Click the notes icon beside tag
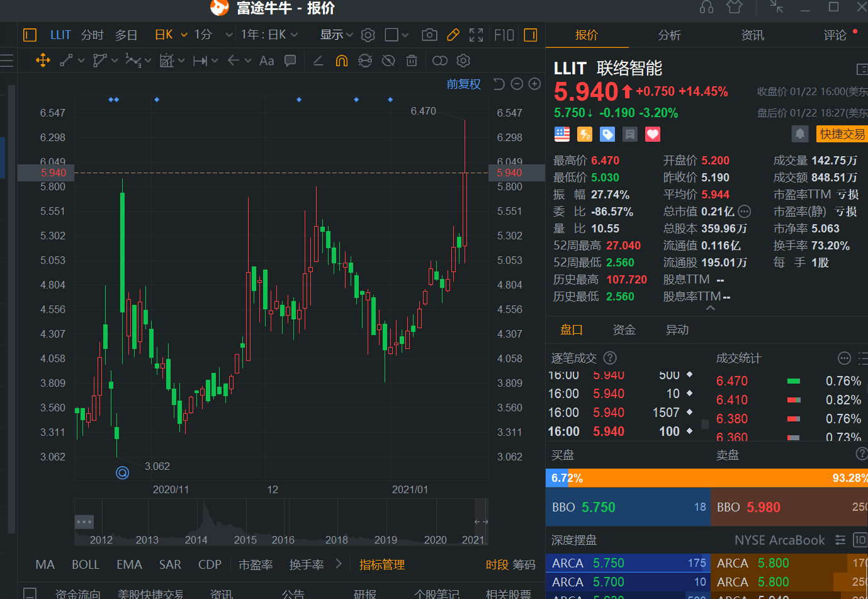Image resolution: width=868 pixels, height=599 pixels. [630, 134]
